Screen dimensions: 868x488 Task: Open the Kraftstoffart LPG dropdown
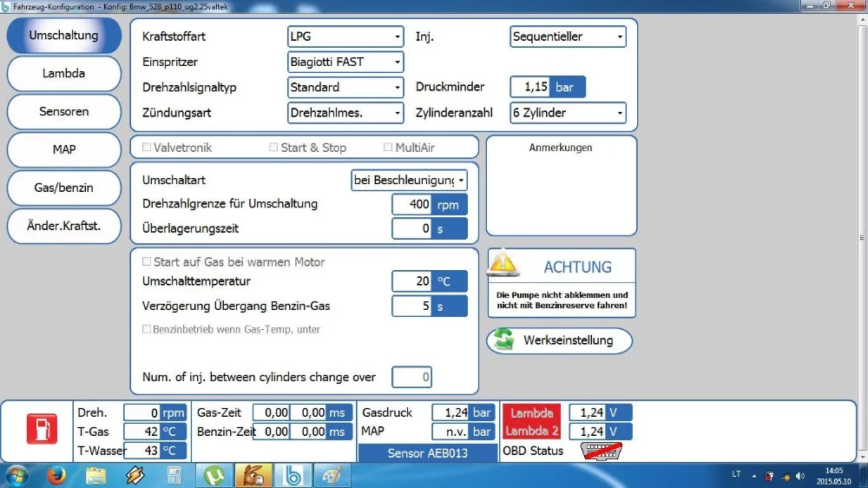pyautogui.click(x=345, y=36)
